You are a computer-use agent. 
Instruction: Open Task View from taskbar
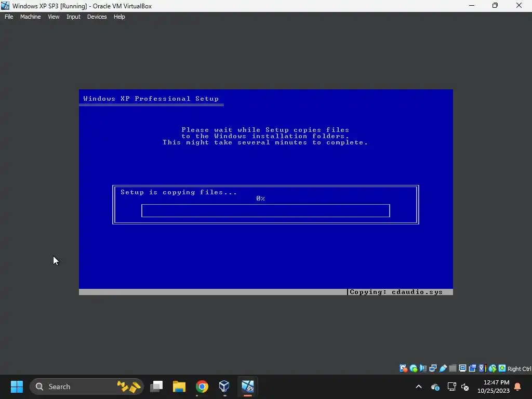click(x=156, y=387)
